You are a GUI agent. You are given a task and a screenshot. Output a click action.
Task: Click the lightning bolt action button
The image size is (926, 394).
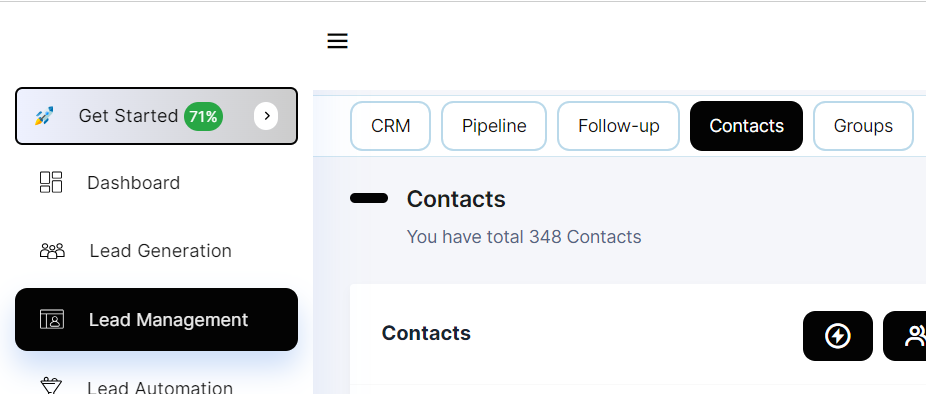(x=837, y=336)
